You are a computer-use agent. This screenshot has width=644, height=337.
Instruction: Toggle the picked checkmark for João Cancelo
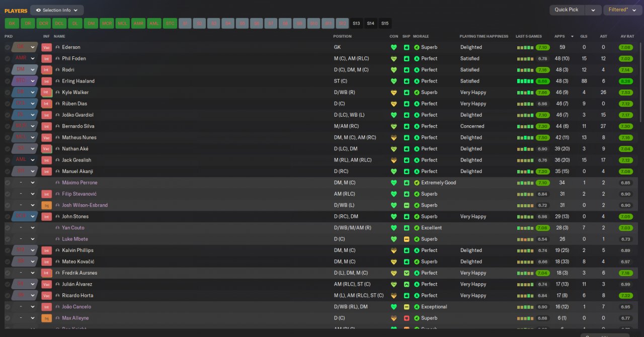pyautogui.click(x=8, y=307)
